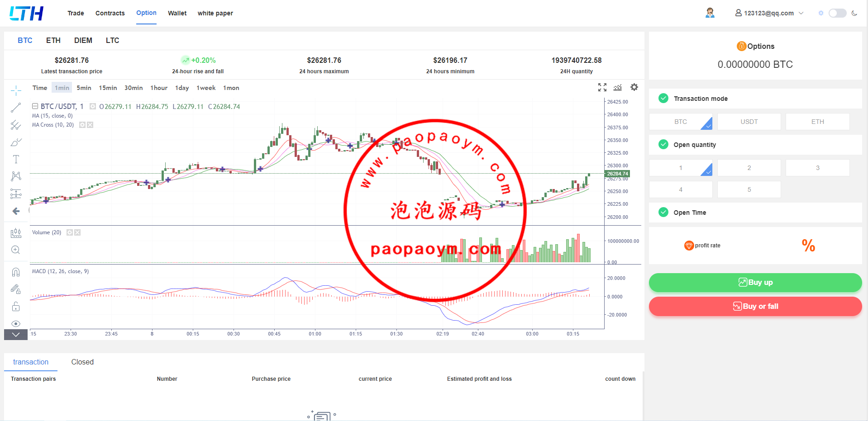Switch to the LTC coin tab
868x421 pixels.
[113, 40]
